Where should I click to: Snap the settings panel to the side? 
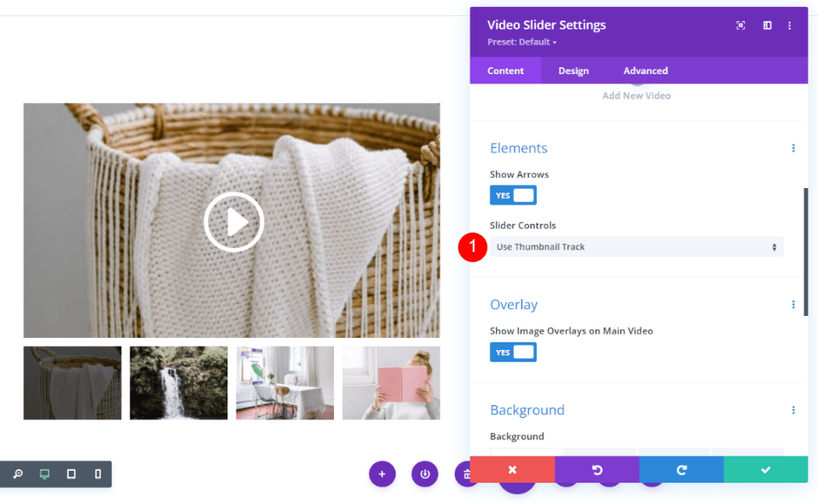click(x=766, y=25)
